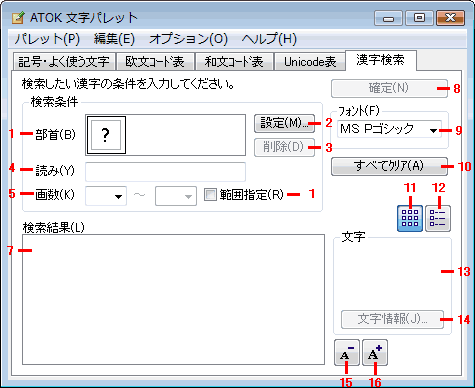Switch to 欧文コード表 tab

[155, 62]
